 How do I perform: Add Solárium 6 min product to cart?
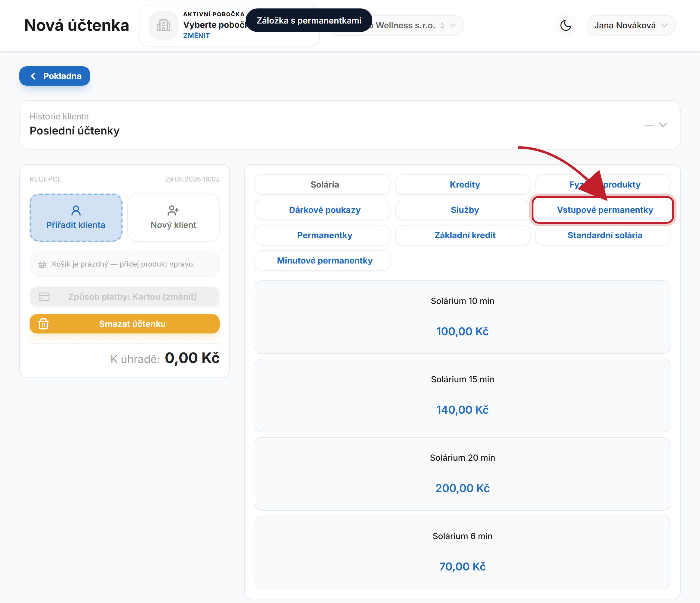pos(463,552)
